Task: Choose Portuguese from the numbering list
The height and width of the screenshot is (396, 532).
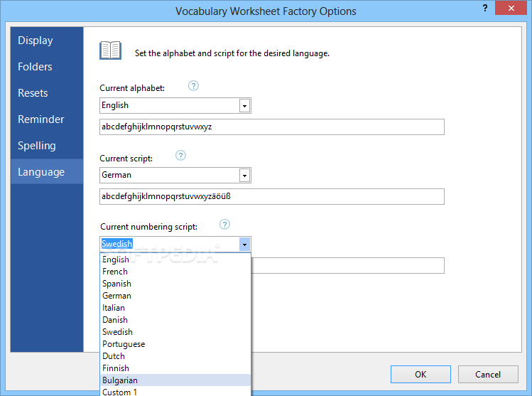Action: tap(175, 344)
